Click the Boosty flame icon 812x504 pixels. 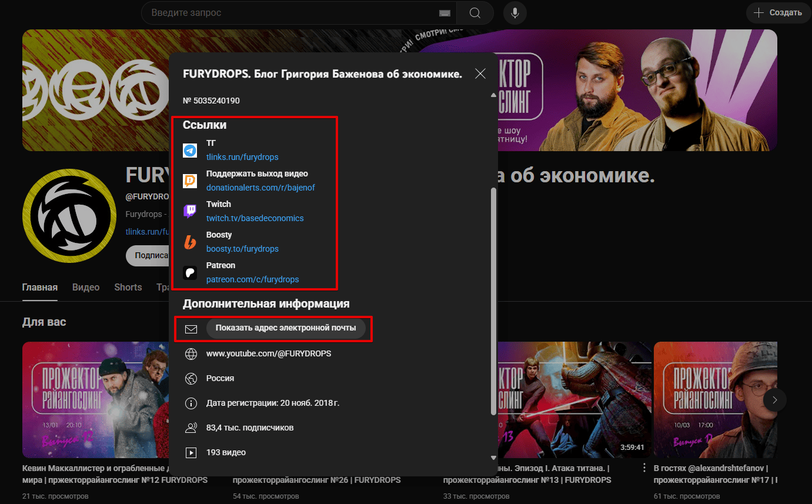(x=190, y=242)
